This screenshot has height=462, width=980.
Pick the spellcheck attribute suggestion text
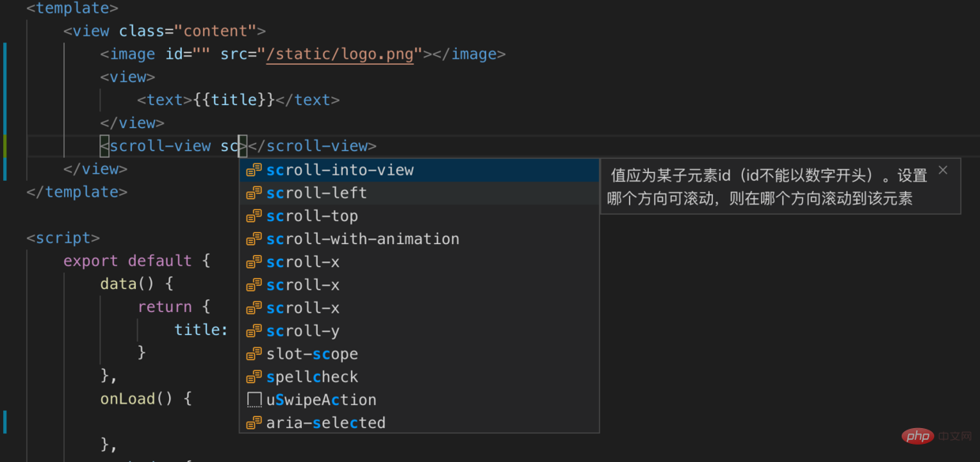(312, 377)
